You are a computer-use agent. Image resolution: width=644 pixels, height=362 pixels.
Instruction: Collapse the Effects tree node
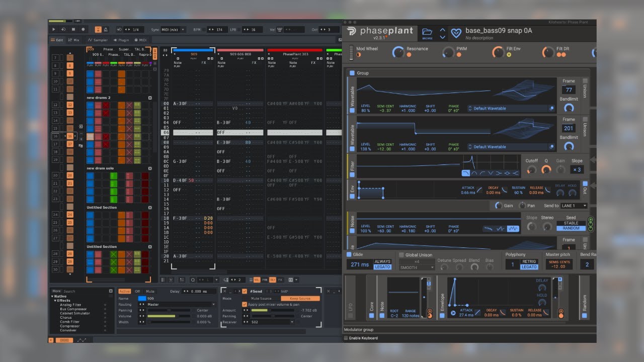coord(55,301)
